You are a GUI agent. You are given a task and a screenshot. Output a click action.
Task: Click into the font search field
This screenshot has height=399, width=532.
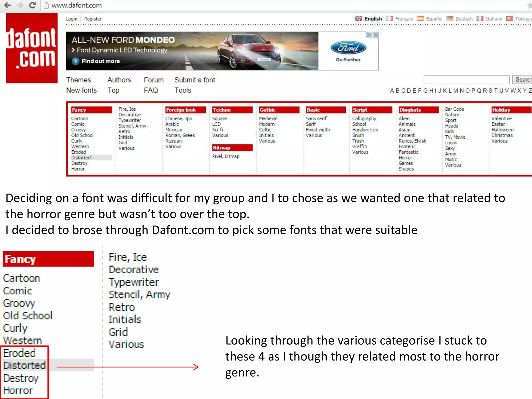(x=466, y=79)
